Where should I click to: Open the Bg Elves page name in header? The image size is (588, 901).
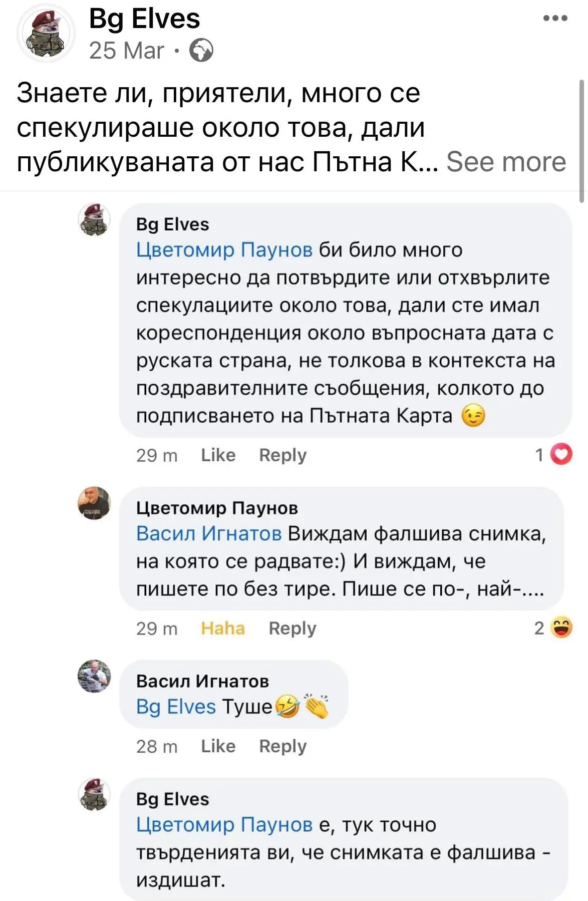pos(144,19)
